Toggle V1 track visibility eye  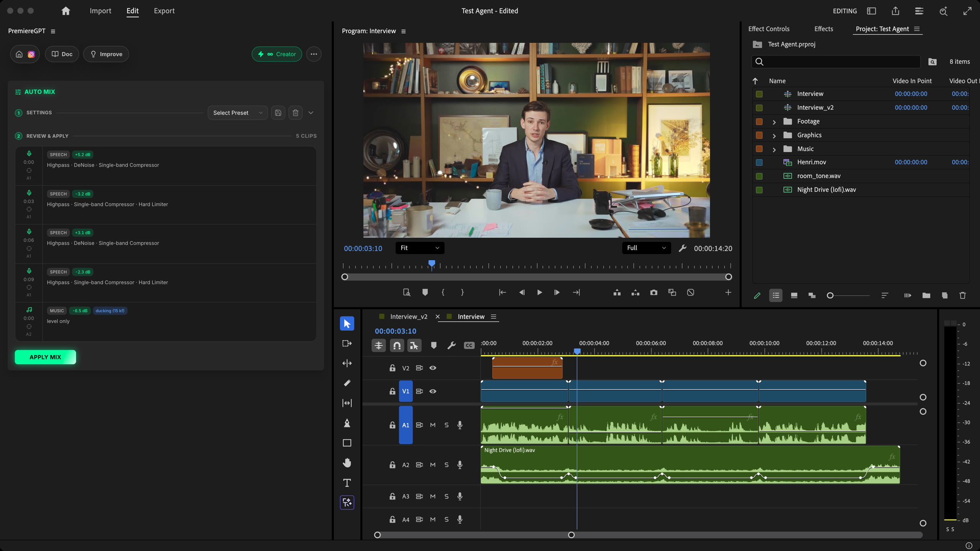click(433, 391)
